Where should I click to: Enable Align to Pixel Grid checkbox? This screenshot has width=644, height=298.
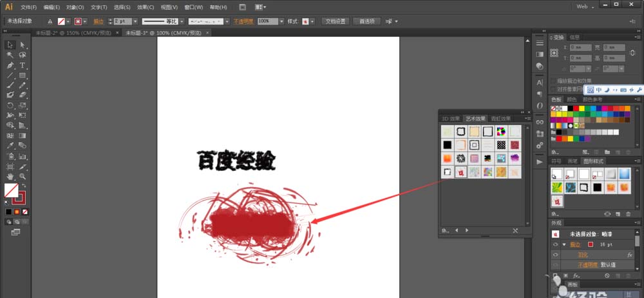[x=553, y=89]
